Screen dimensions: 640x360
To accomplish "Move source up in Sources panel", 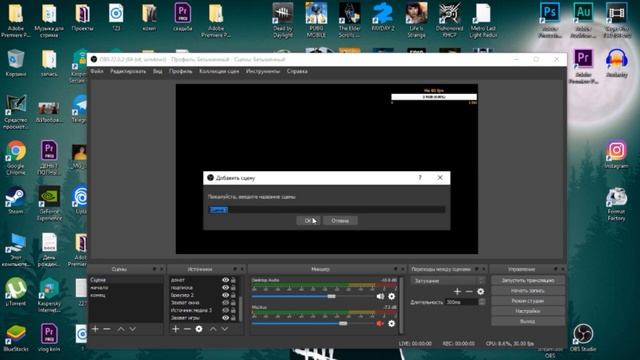I will (x=213, y=329).
